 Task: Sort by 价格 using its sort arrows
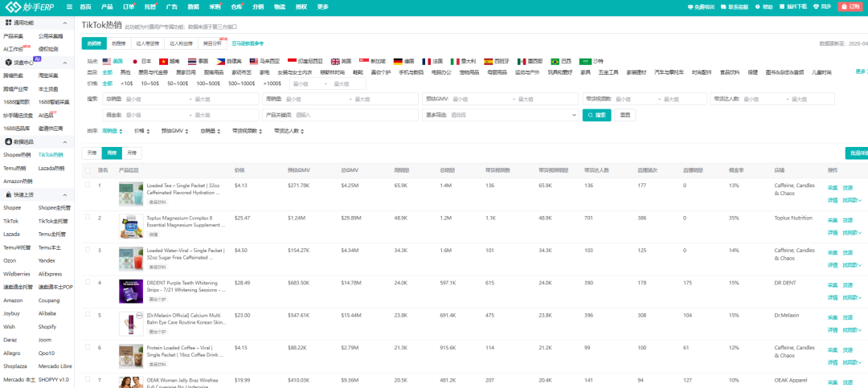(x=149, y=131)
